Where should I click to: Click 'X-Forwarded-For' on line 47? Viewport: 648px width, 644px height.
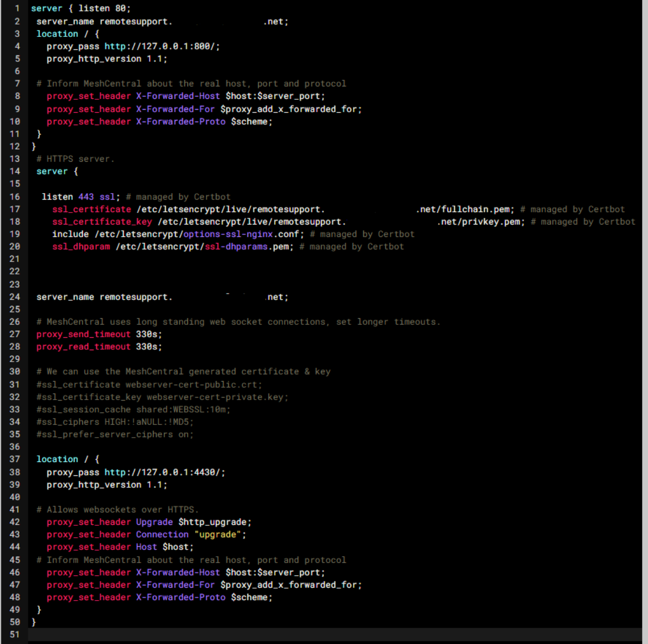[175, 585]
